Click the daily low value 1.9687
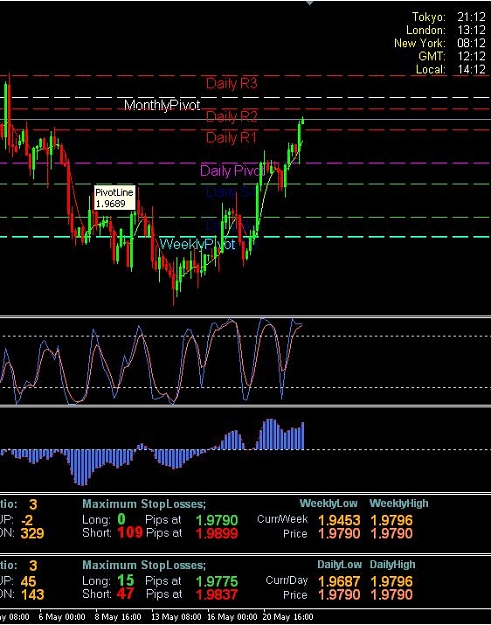 339,582
